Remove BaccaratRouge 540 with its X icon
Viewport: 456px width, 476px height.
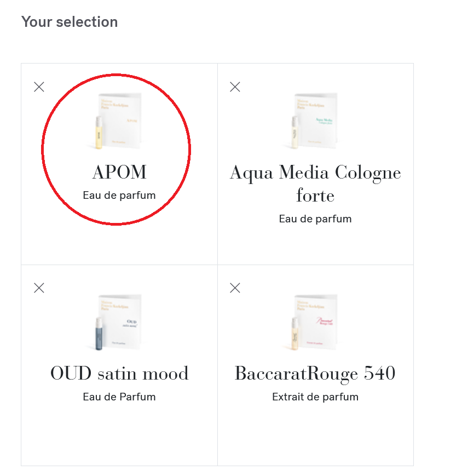(x=235, y=288)
